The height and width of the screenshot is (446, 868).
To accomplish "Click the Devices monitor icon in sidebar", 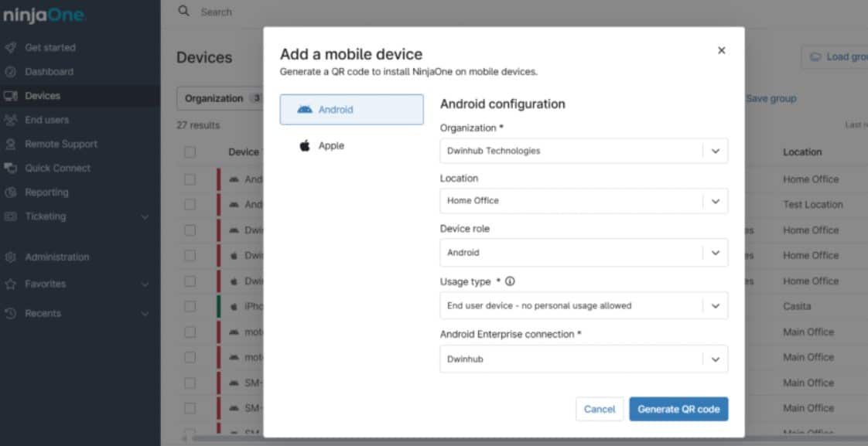I will point(11,96).
